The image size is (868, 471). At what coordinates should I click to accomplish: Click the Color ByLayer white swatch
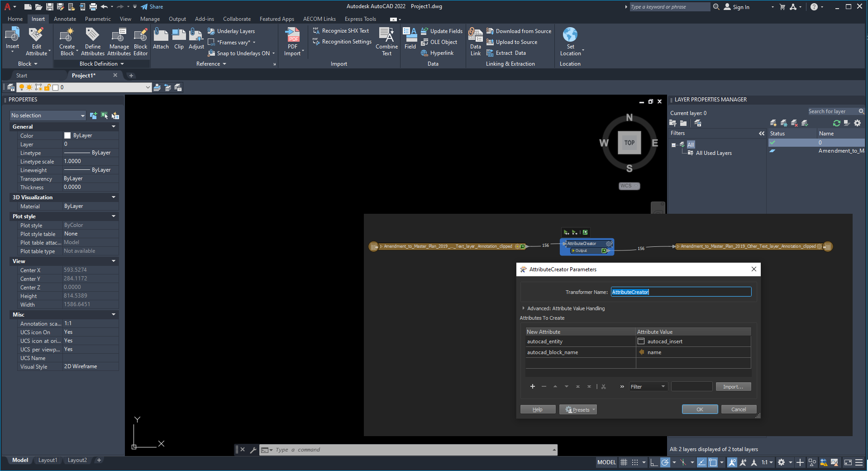click(x=67, y=135)
